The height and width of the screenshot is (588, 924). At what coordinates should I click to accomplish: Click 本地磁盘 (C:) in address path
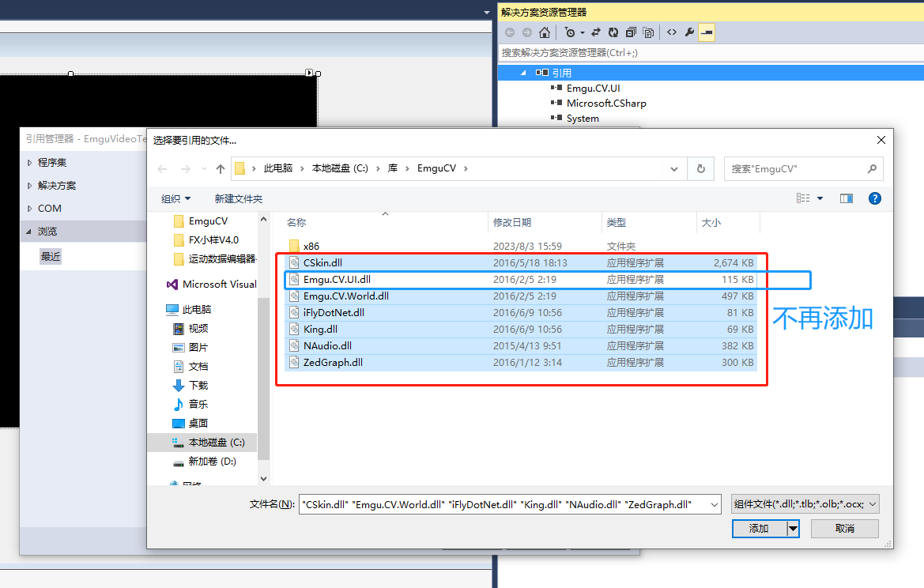pos(340,168)
